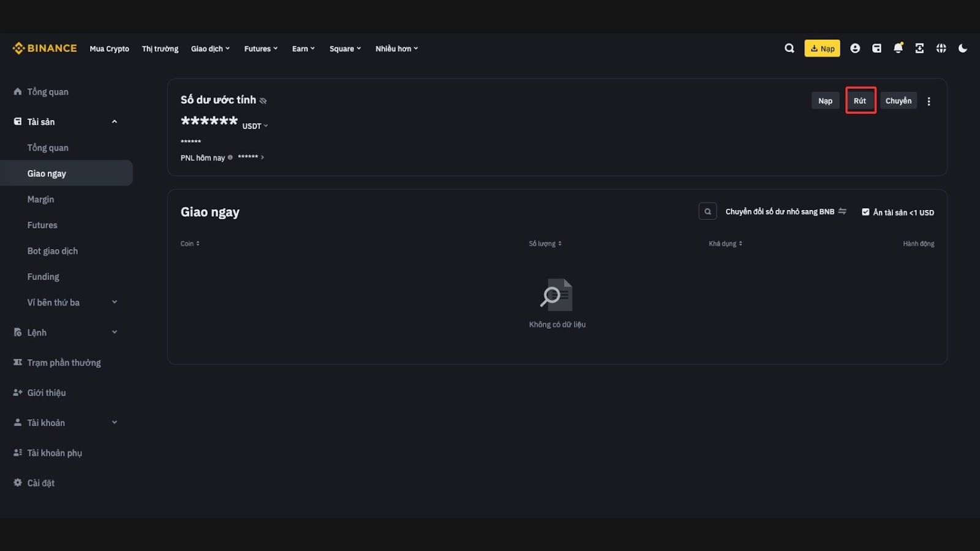Open PNL hôm nay details arrow
The height and width of the screenshot is (551, 980).
point(262,157)
